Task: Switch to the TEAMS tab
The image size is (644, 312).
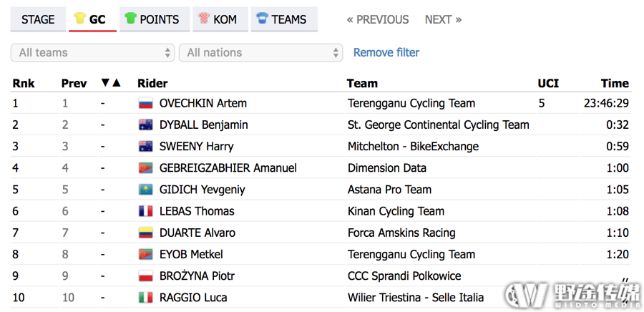Action: (284, 19)
